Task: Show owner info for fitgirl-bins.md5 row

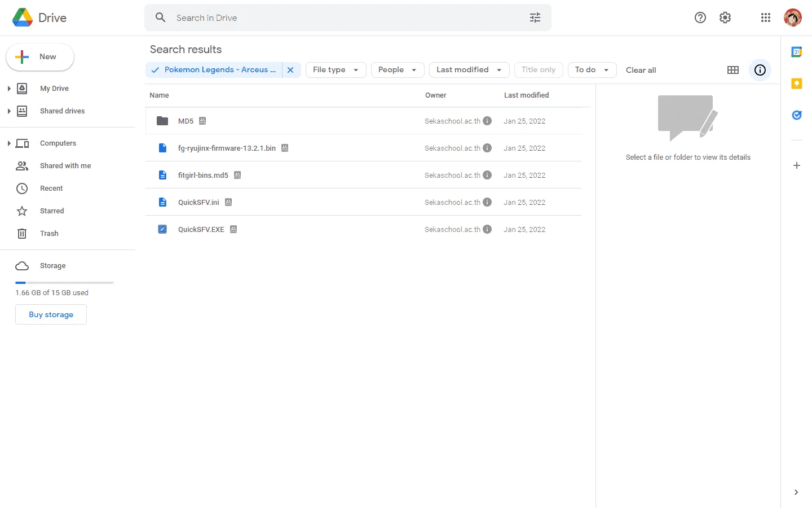Action: coord(487,175)
